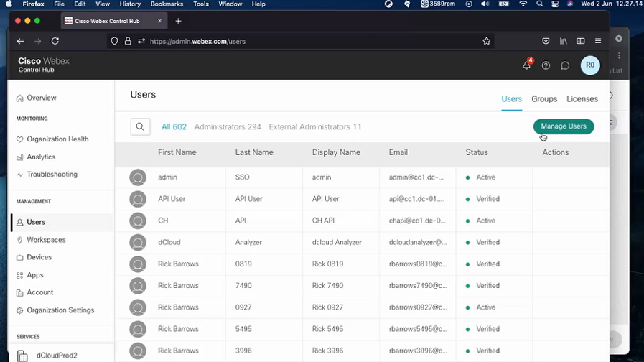Click the feedback chat bubble icon

(565, 65)
